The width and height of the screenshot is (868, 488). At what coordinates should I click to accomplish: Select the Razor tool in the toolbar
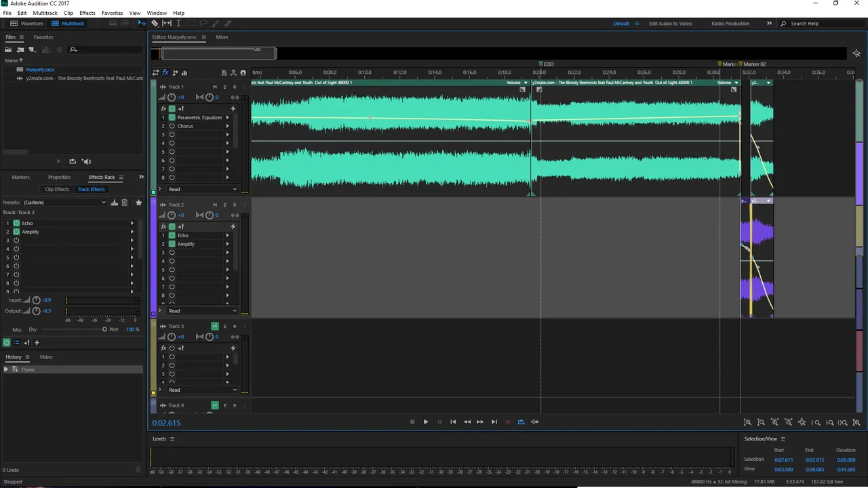tap(155, 23)
